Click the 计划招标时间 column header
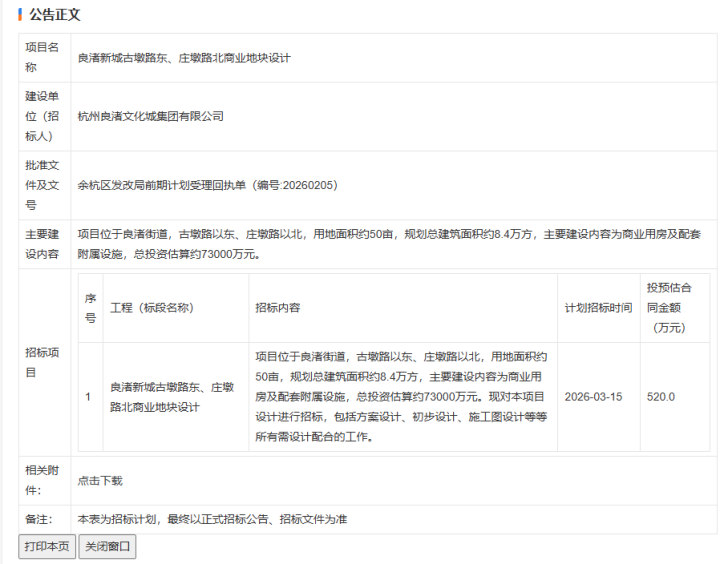 598,308
